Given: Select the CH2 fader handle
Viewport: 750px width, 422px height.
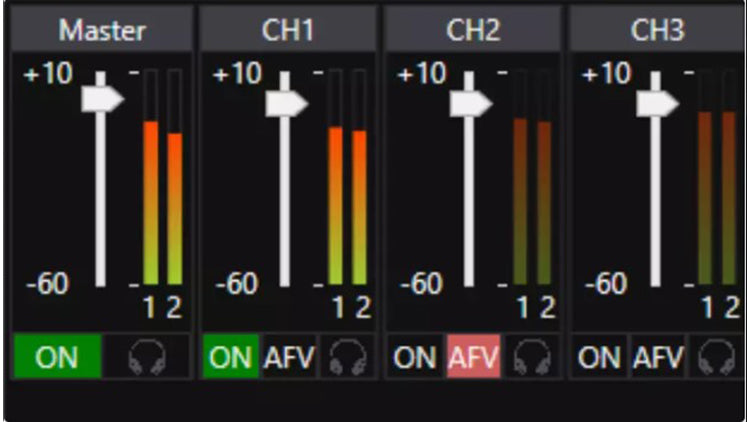Looking at the screenshot, I should [471, 103].
